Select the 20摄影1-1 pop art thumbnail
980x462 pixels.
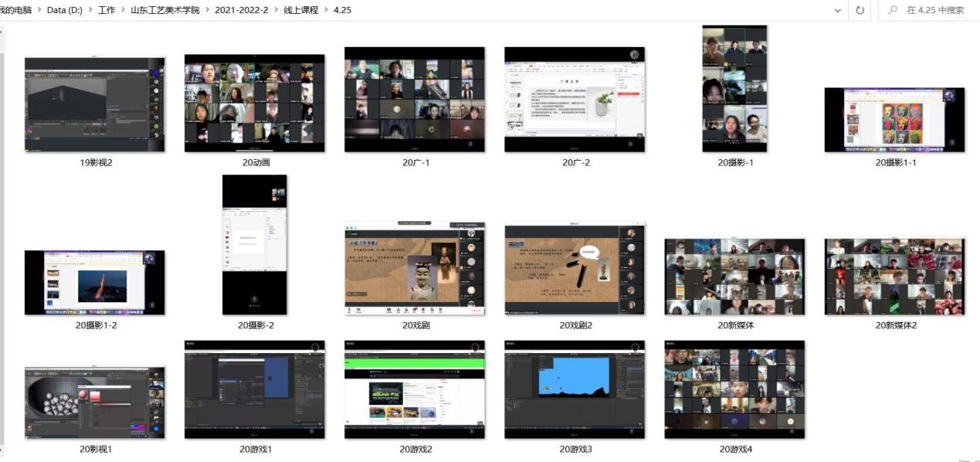pos(894,120)
